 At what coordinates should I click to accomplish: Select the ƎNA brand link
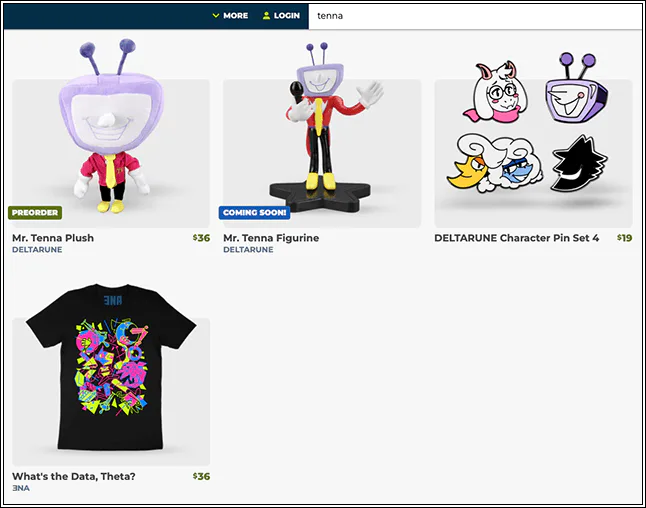pos(21,488)
